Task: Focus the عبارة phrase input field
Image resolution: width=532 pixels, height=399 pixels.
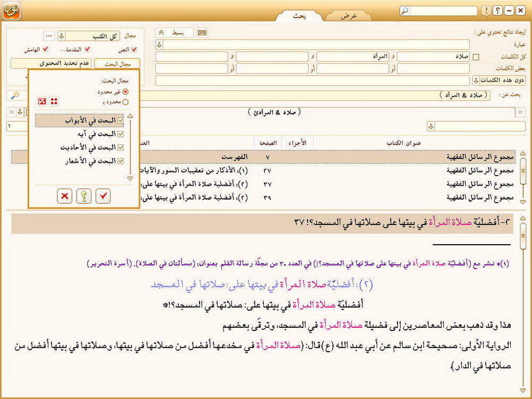Action: coord(316,45)
